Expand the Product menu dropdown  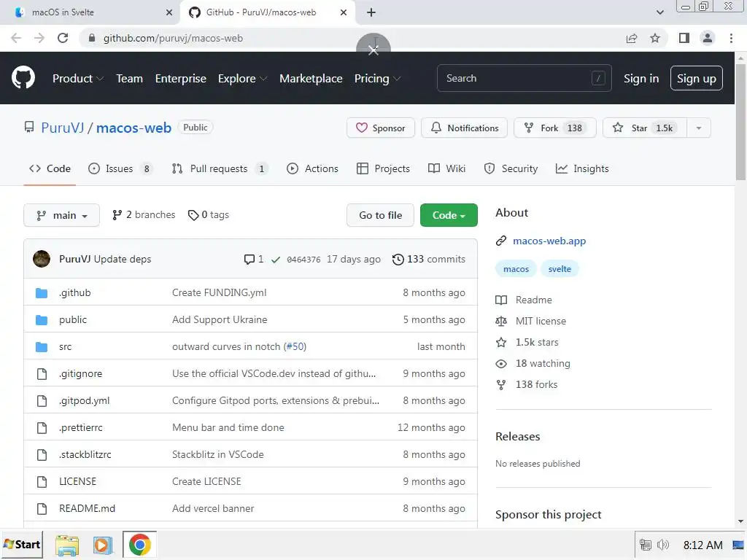(77, 79)
